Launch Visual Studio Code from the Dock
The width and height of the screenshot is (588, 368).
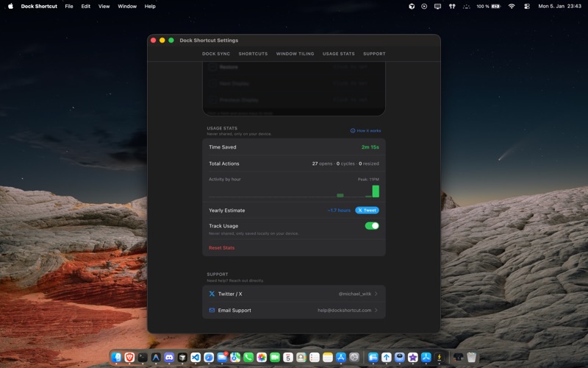point(196,357)
